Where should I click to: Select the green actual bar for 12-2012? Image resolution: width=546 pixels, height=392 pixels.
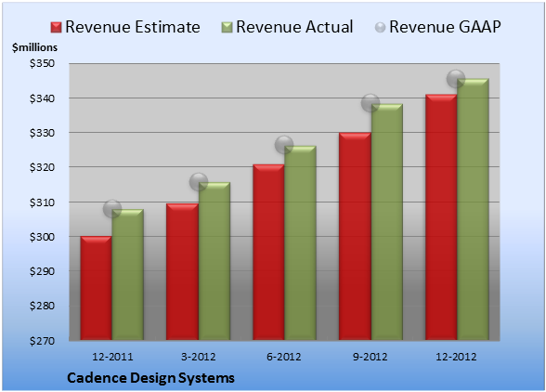pyautogui.click(x=473, y=209)
